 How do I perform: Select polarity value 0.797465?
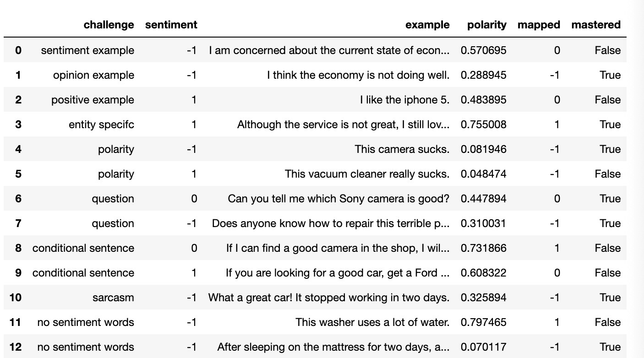pyautogui.click(x=483, y=322)
